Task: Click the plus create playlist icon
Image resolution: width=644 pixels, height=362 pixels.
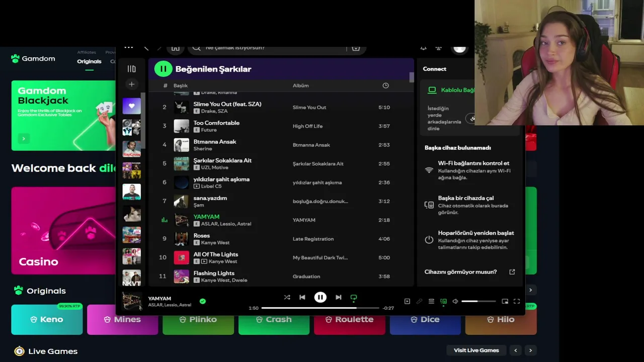Action: click(131, 84)
